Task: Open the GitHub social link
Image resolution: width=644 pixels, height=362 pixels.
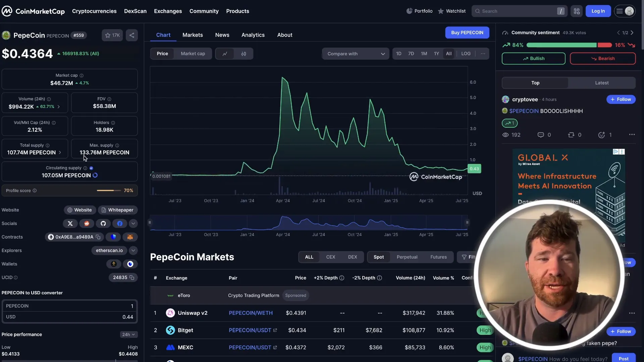Action: (103, 224)
